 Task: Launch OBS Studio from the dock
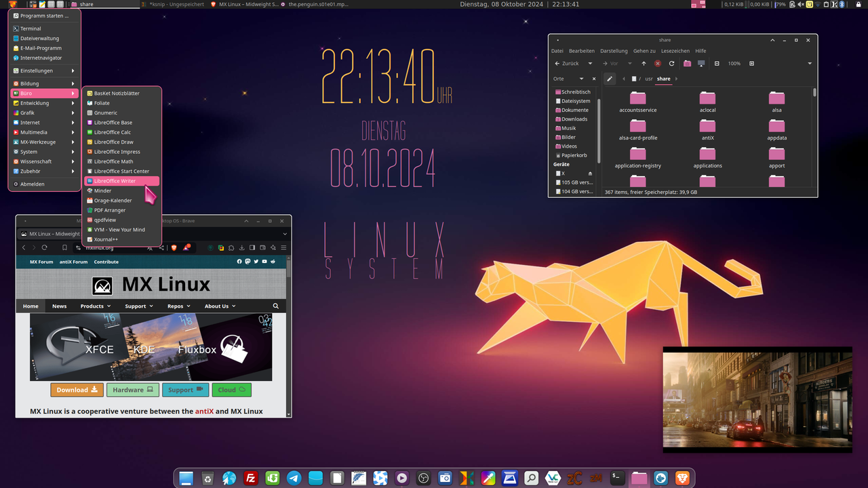coord(423,479)
